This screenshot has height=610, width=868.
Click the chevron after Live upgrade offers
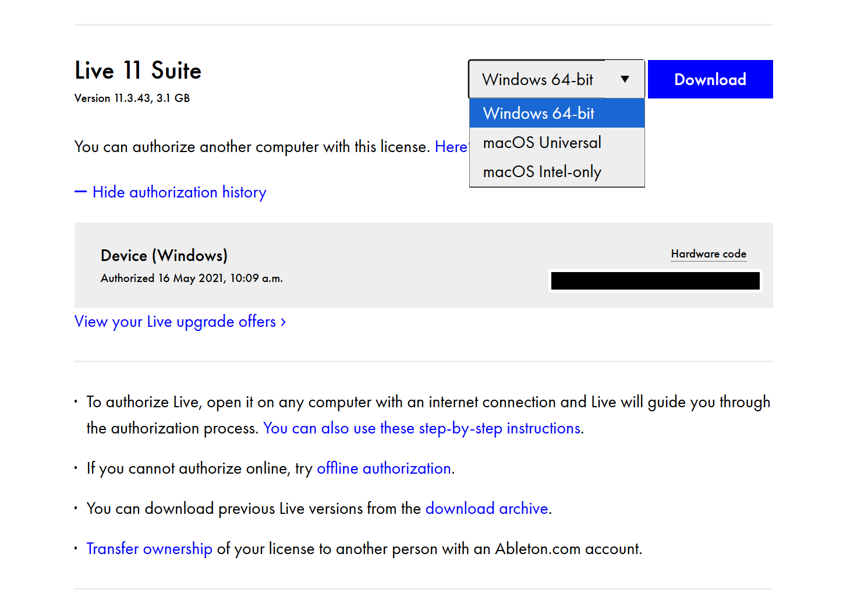pos(284,322)
